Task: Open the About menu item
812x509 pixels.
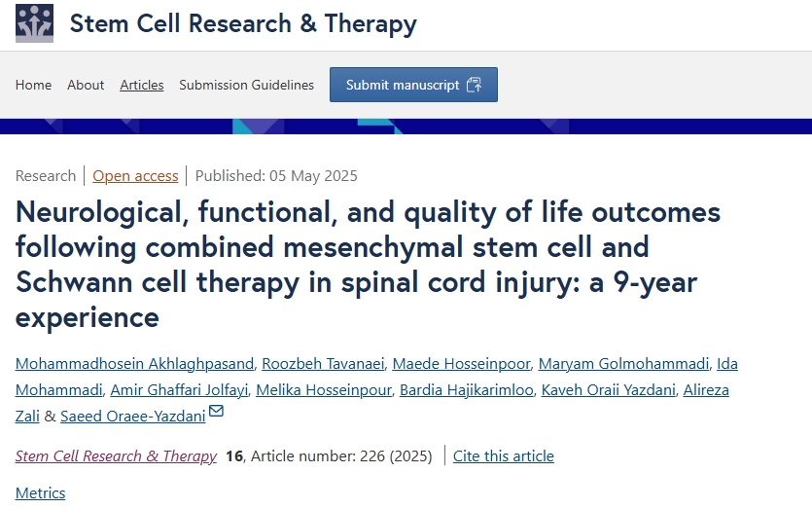Action: pyautogui.click(x=86, y=85)
